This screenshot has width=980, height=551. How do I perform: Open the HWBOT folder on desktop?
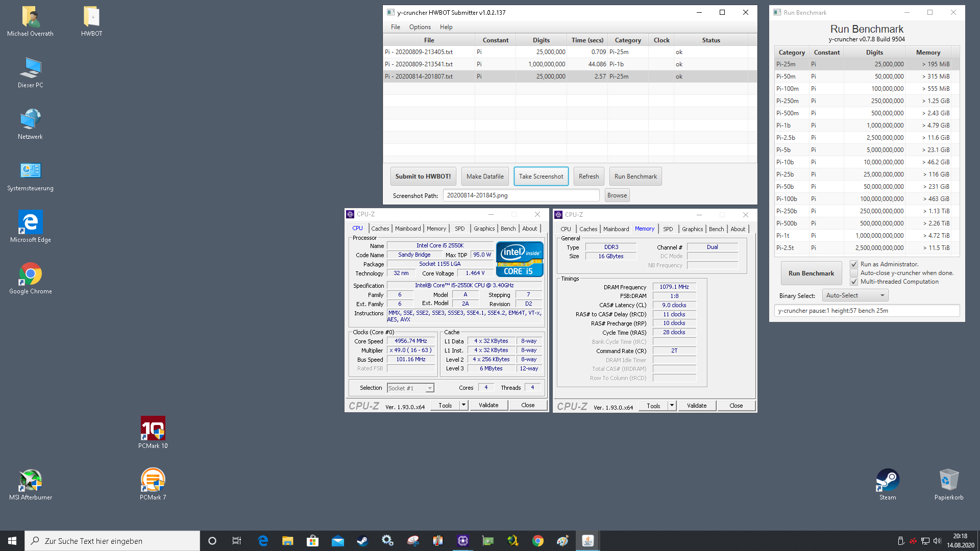[91, 21]
